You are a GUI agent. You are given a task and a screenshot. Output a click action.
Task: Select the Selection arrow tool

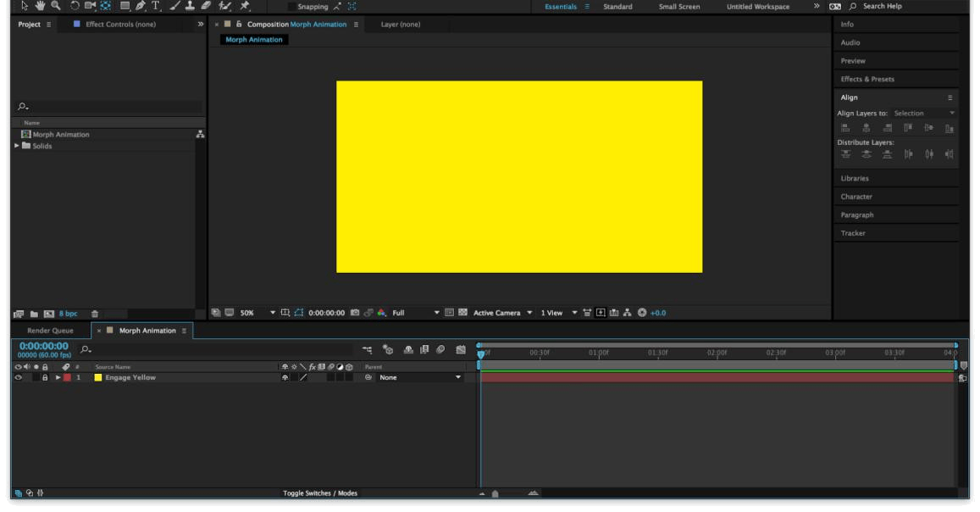point(25,6)
